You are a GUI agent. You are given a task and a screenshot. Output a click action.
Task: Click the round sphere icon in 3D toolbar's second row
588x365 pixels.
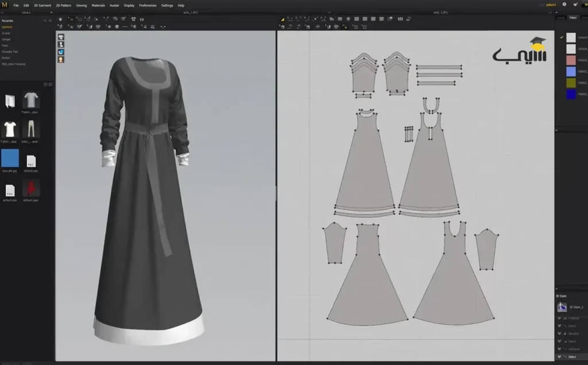(117, 26)
